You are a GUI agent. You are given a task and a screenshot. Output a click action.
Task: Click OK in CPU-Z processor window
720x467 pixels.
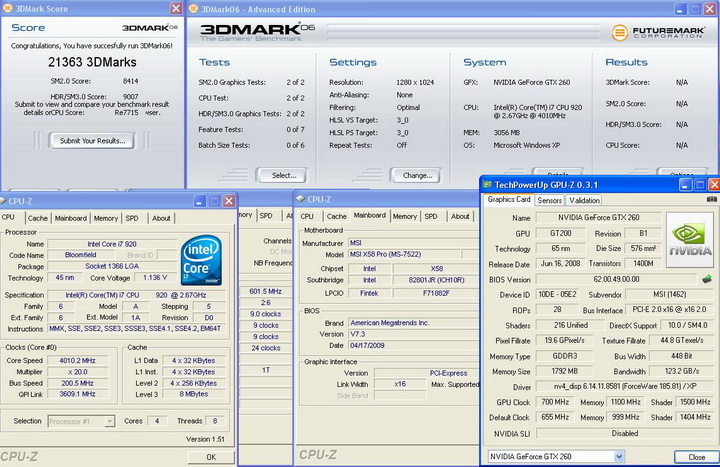click(x=211, y=457)
